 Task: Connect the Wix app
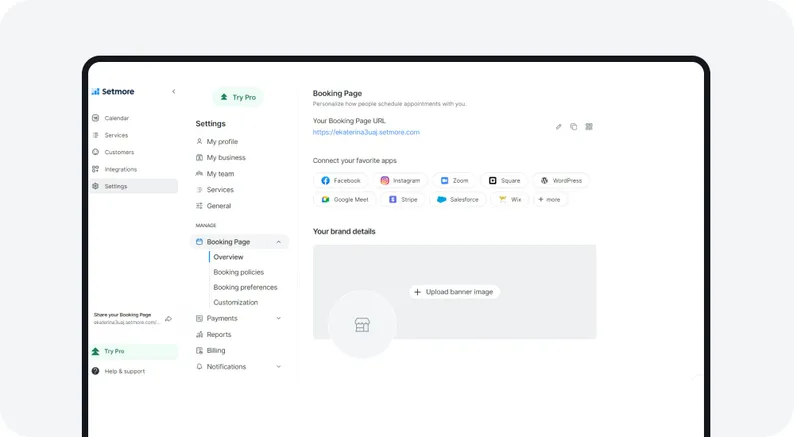[x=510, y=200]
